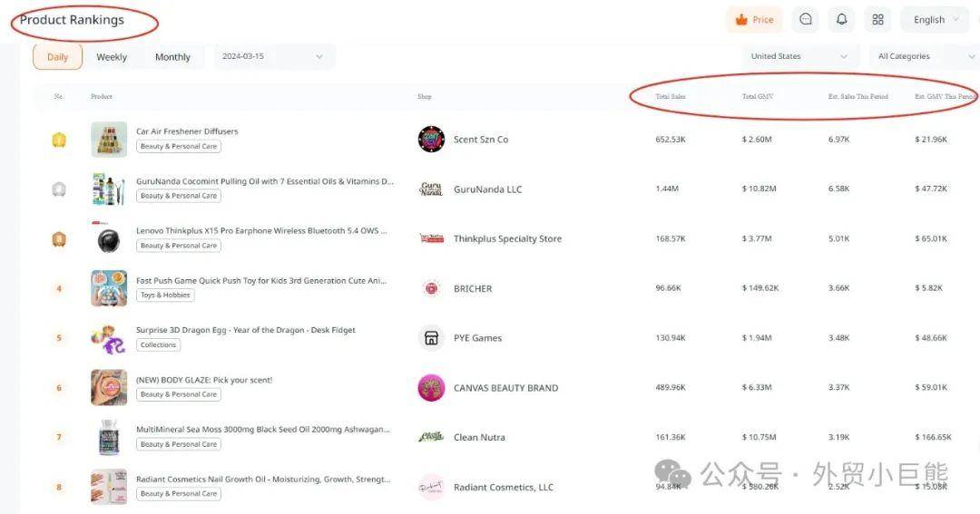Click Collections category tag

[158, 344]
